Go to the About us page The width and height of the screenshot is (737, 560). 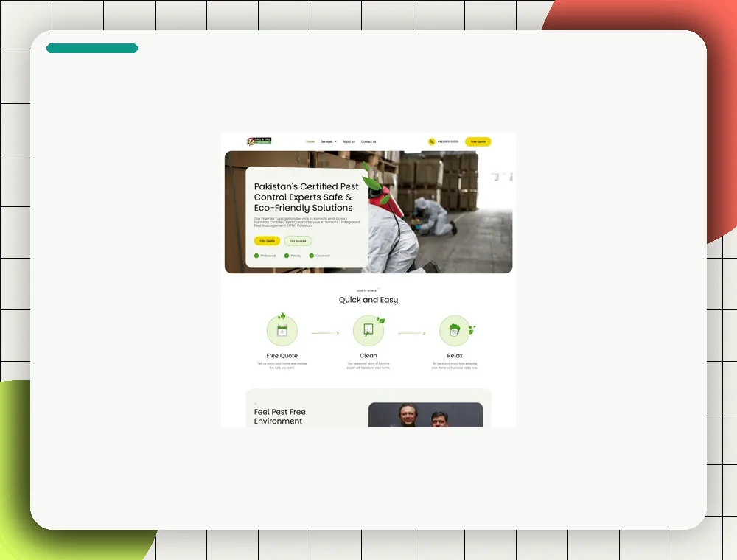point(349,141)
